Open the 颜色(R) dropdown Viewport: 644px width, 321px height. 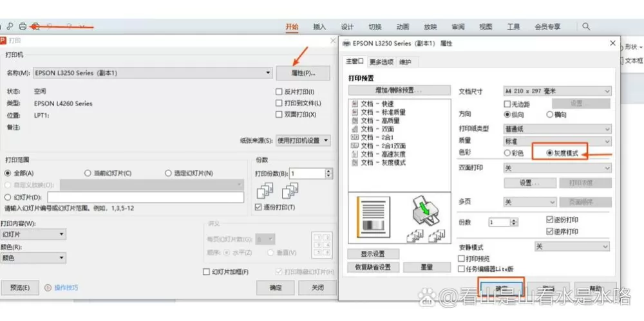(33, 258)
